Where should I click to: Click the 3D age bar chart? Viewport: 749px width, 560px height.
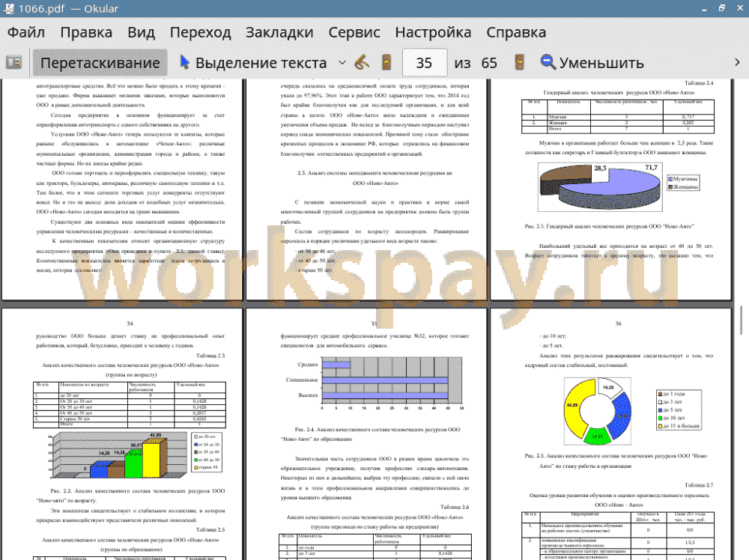click(x=119, y=455)
